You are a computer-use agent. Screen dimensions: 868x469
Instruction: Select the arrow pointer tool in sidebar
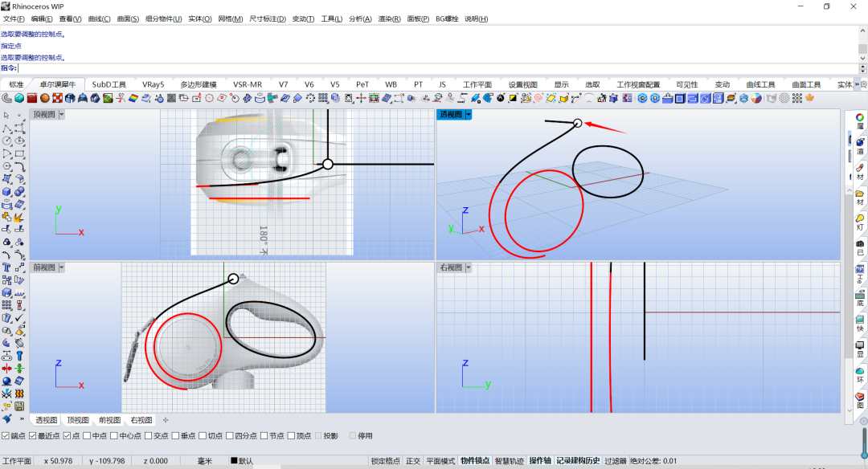pyautogui.click(x=6, y=115)
